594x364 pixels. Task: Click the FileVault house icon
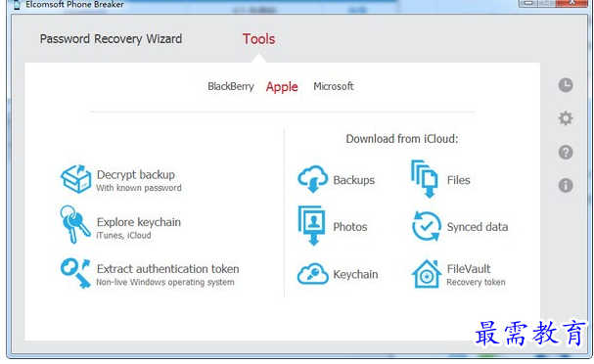427,274
